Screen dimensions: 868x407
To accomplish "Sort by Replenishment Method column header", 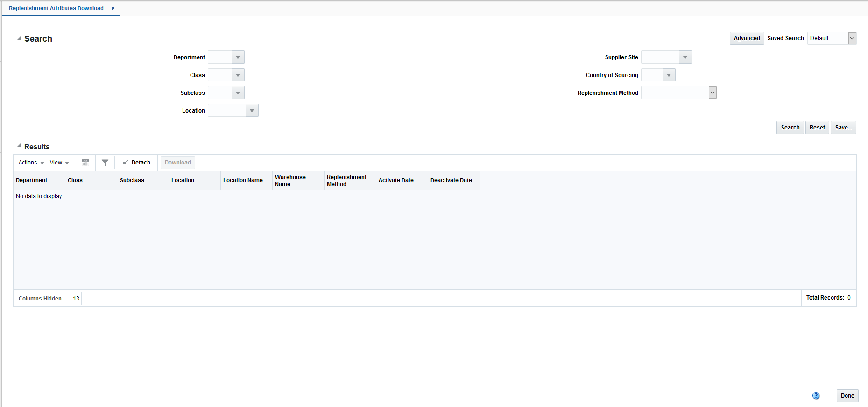I will [350, 180].
